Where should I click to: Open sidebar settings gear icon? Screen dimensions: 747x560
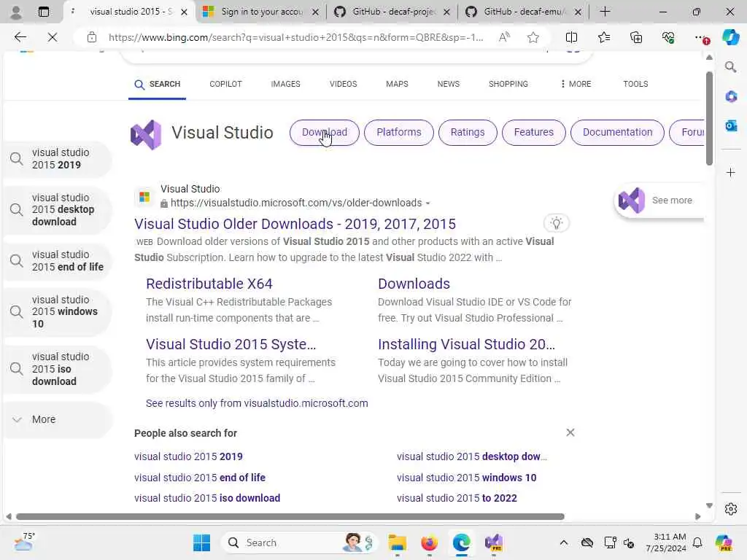point(731,509)
